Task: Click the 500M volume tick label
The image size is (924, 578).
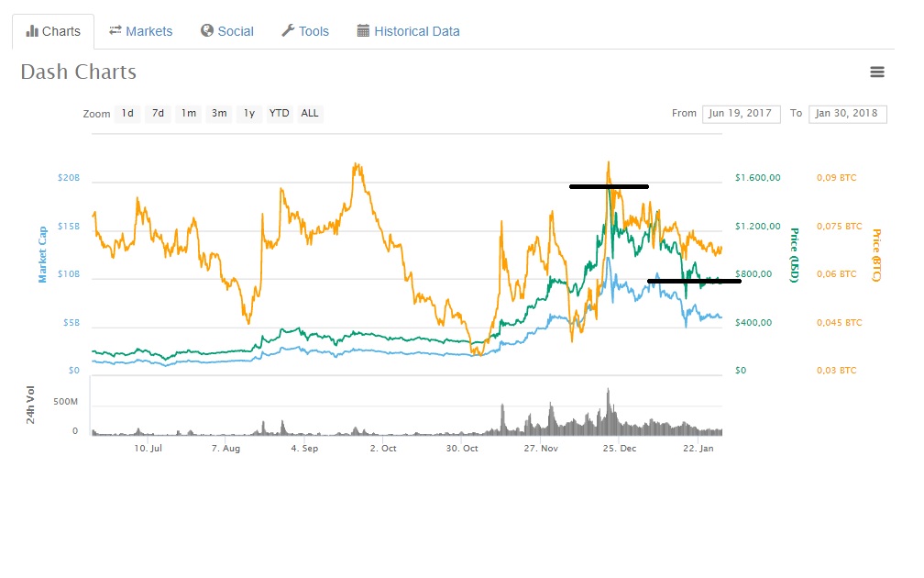Action: click(x=65, y=402)
